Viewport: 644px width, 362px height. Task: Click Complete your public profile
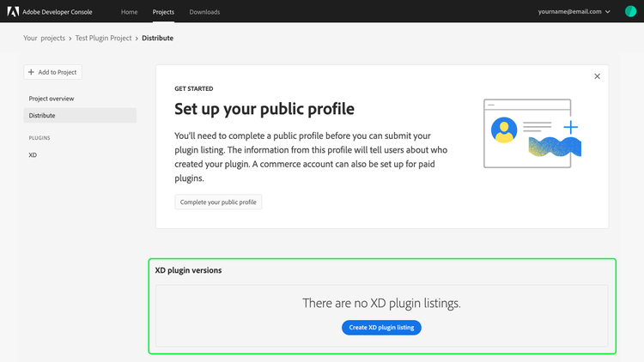click(218, 202)
